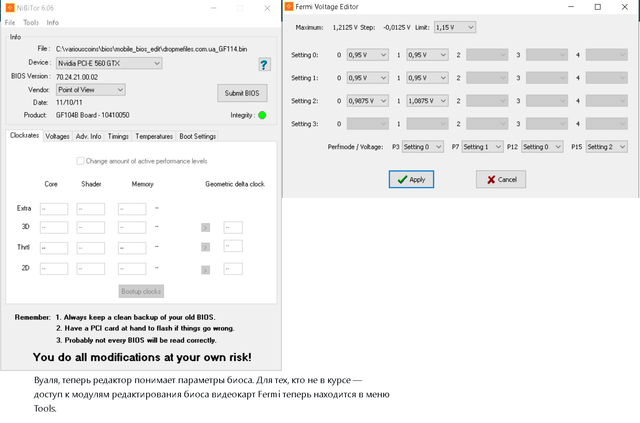Click the arrow button in the 3D row
The image size is (640, 423).
click(206, 227)
